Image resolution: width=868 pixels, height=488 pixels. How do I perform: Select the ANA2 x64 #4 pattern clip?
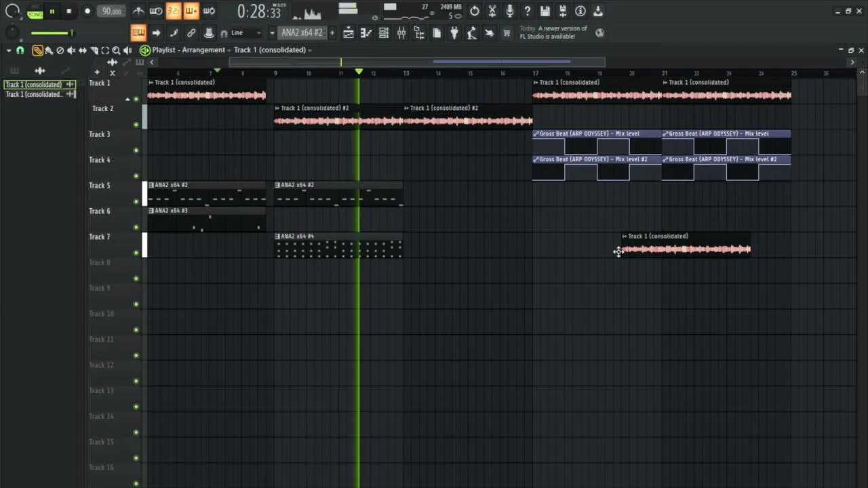pos(338,245)
